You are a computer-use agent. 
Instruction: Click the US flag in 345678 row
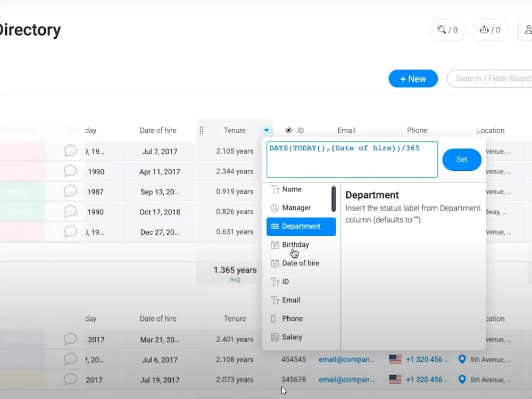[x=395, y=379]
